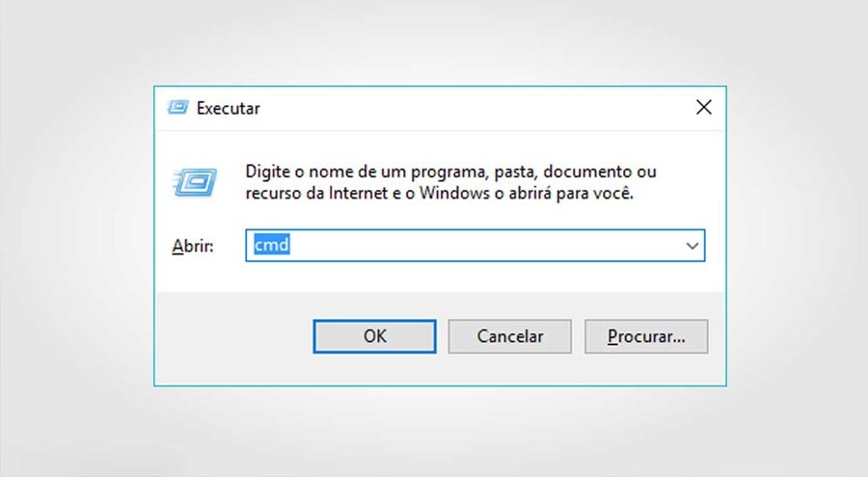Screen dimensions: 868x477
Task: Click the small Run icon in title bar
Action: (176, 108)
